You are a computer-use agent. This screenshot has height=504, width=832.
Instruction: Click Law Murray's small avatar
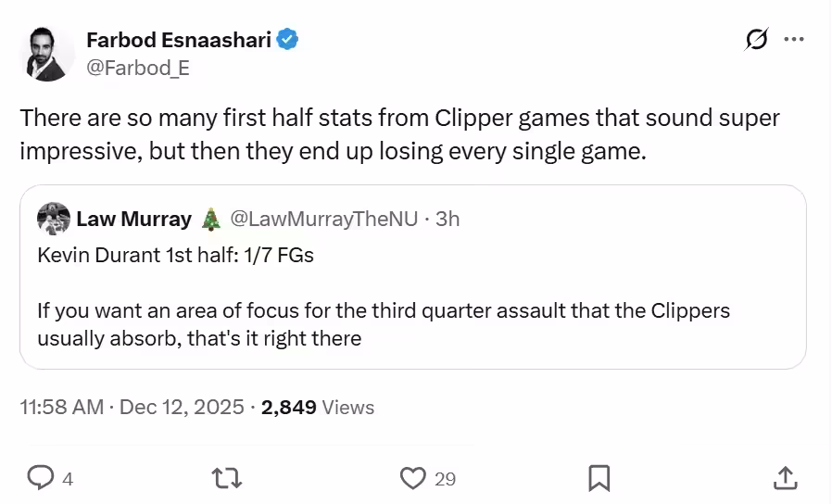click(53, 219)
